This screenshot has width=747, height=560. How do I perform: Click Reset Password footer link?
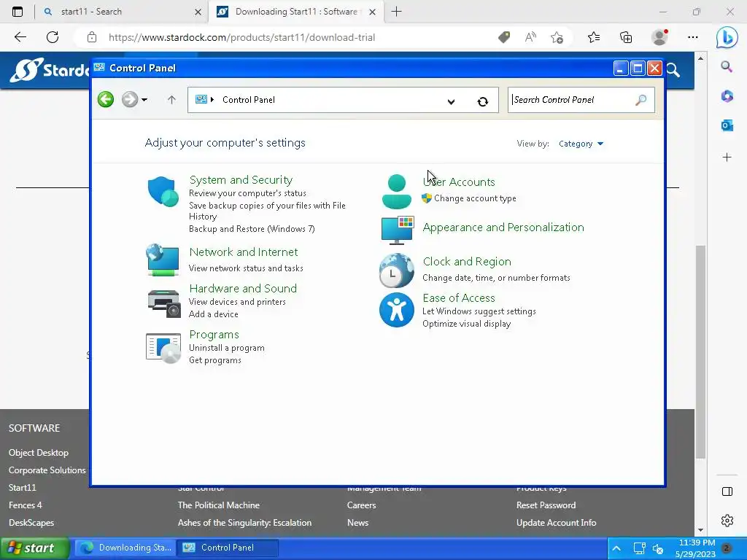click(546, 505)
